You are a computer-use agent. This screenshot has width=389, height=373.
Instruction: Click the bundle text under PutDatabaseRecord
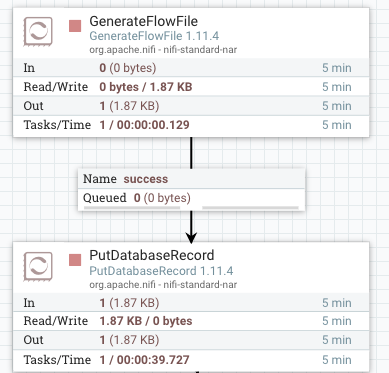click(163, 285)
